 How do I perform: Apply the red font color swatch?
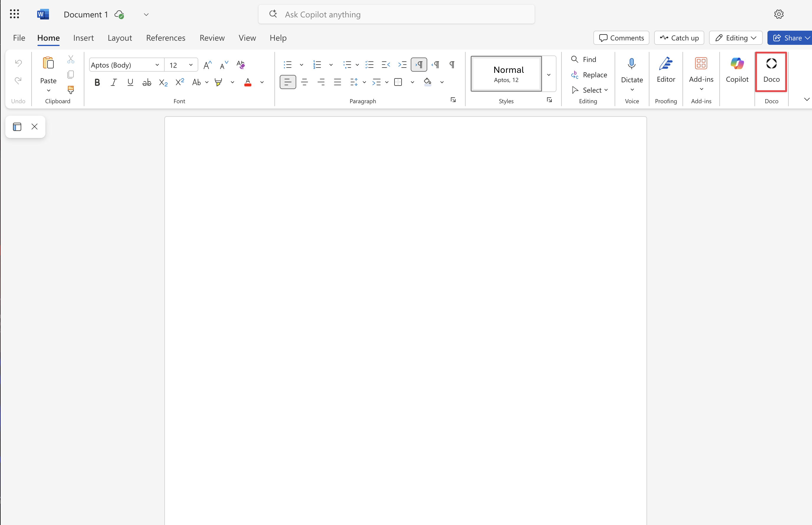coord(248,82)
